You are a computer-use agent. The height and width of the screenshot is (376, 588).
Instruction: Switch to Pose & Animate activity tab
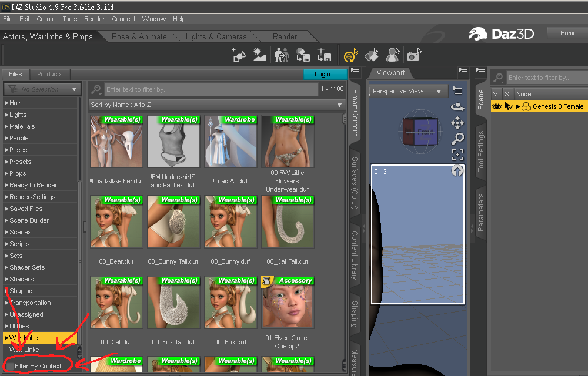139,36
